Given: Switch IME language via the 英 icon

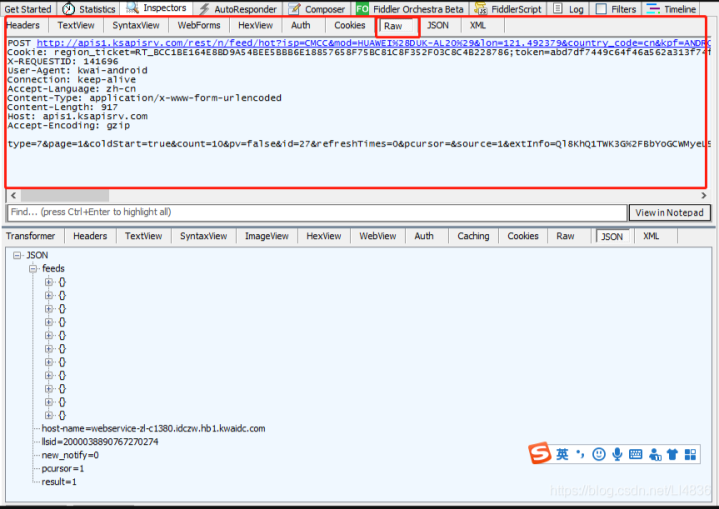Looking at the screenshot, I should [562, 454].
